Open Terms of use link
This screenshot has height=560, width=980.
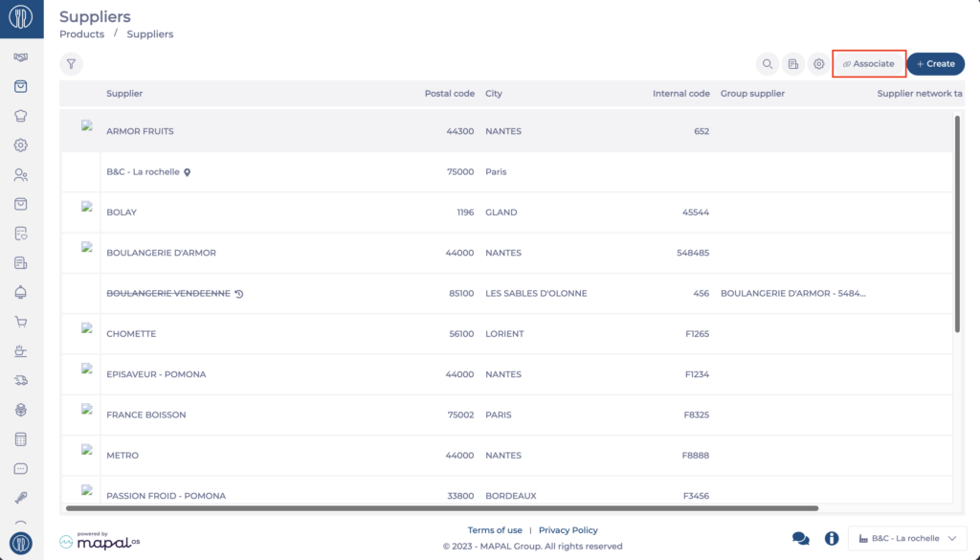495,530
